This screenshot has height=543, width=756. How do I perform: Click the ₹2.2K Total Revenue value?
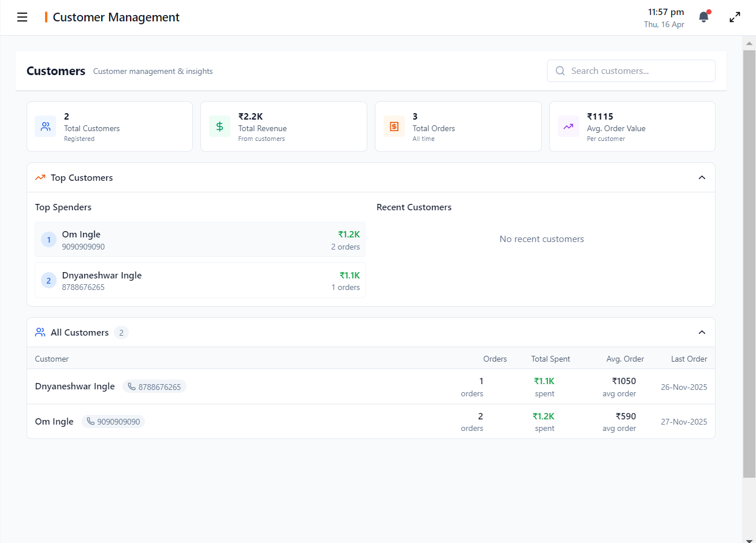pyautogui.click(x=251, y=117)
